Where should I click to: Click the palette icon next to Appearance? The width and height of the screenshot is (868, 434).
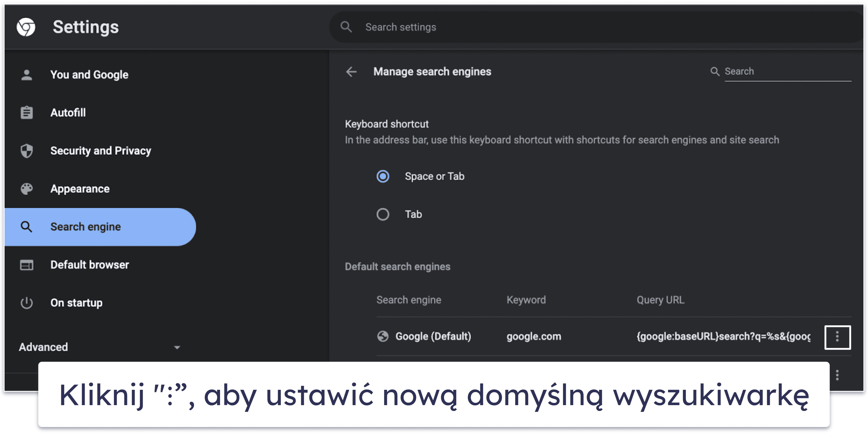click(x=27, y=189)
